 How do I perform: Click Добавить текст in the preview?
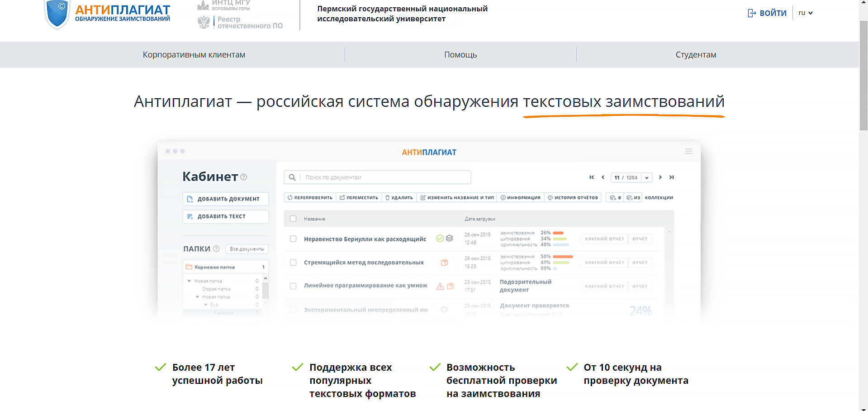coord(226,216)
